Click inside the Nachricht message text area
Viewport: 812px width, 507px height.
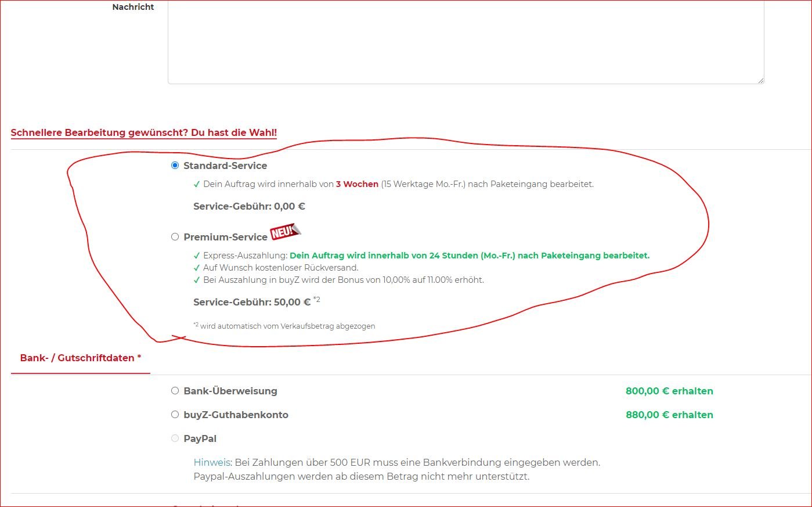464,41
